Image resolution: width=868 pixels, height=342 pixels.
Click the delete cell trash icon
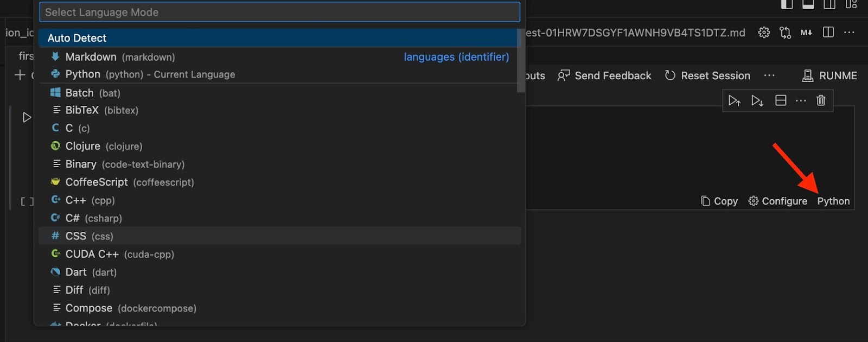tap(821, 100)
